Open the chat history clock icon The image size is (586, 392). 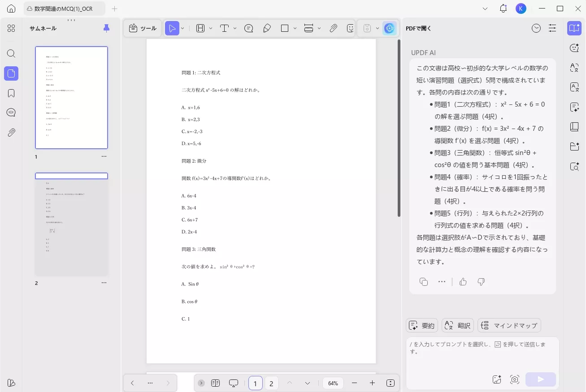point(536,28)
